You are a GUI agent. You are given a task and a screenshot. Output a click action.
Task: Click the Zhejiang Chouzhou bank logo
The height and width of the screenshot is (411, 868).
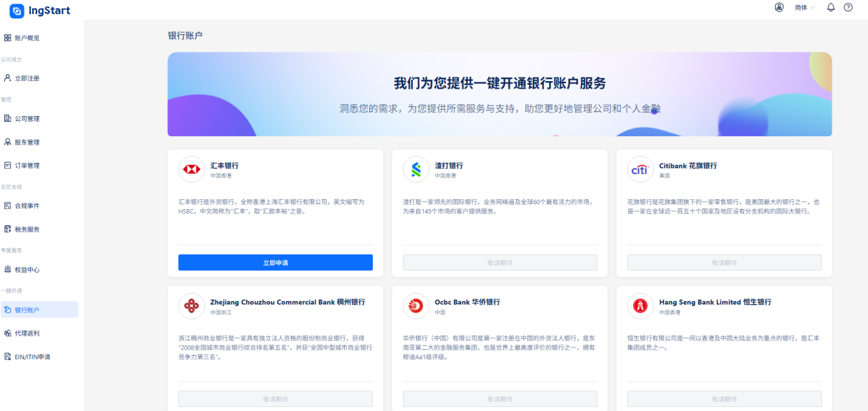[192, 306]
